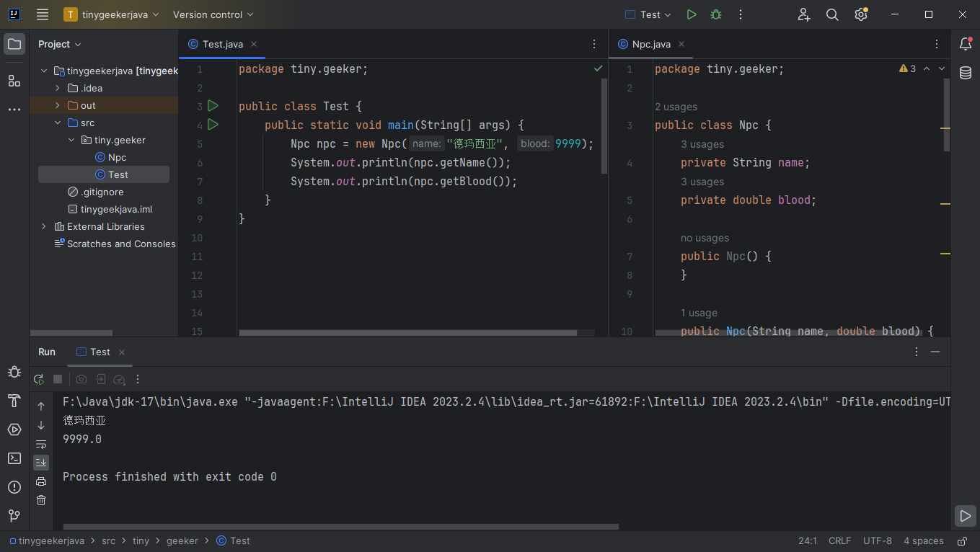This screenshot has width=980, height=552.
Task: Click CRLF line separator in status bar
Action: tap(840, 540)
